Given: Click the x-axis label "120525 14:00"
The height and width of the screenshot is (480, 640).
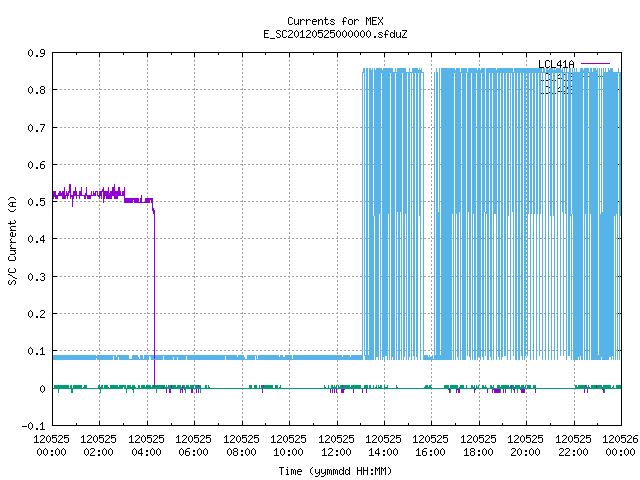Looking at the screenshot, I should pos(383,446).
